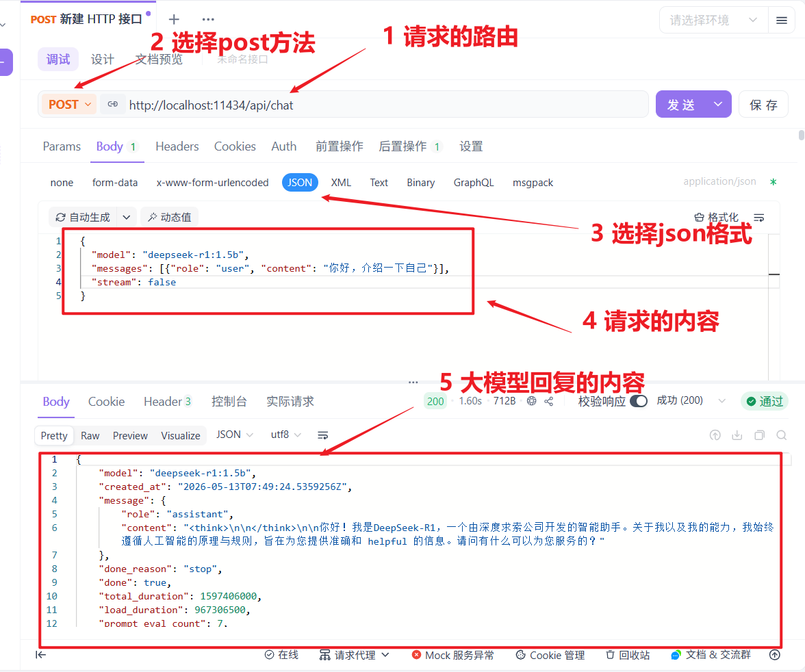Select the form-data body type
This screenshot has height=672, width=805.
[115, 183]
